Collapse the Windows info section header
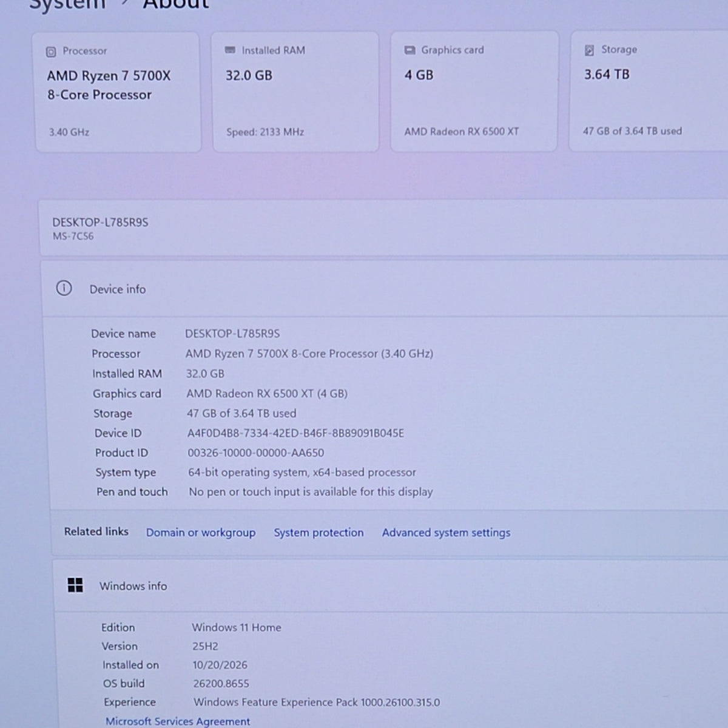The image size is (728, 728). coord(391,585)
